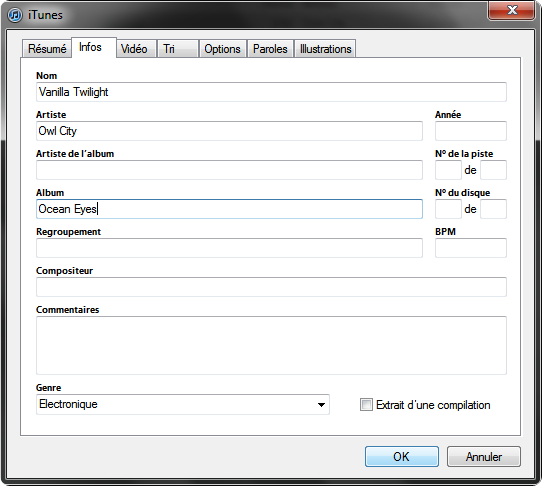Enable the Extrait d'une compilation checkbox
The width and height of the screenshot is (542, 486).
[x=366, y=405]
